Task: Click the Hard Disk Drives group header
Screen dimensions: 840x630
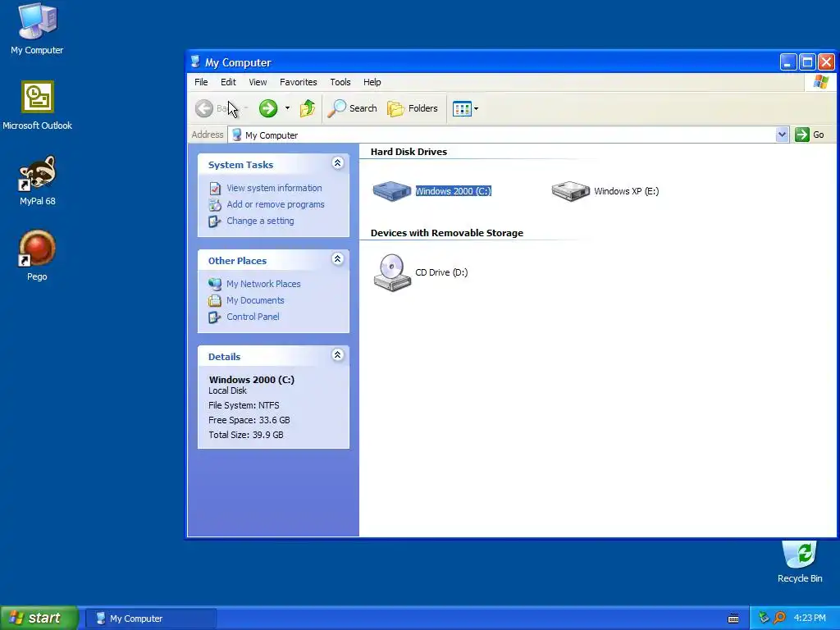Action: click(x=409, y=152)
